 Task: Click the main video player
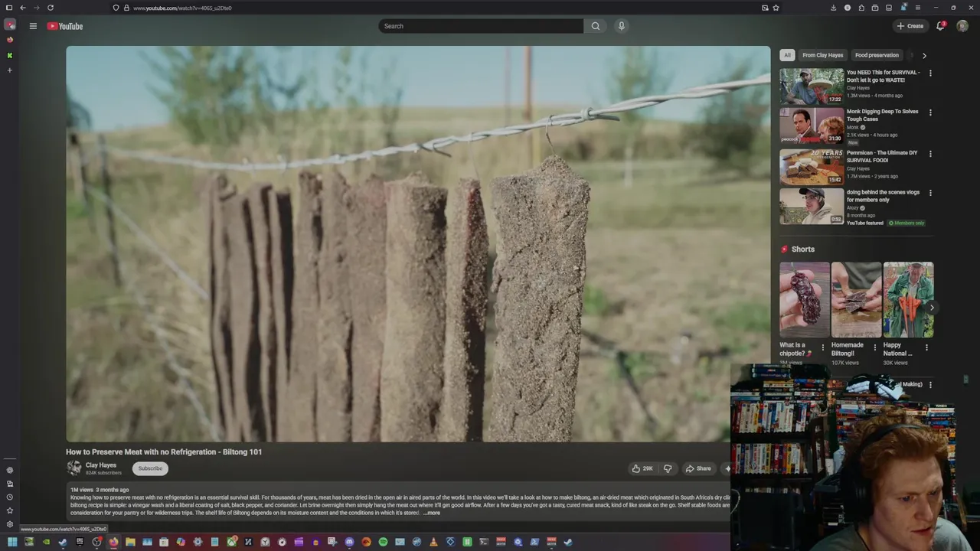coord(418,243)
